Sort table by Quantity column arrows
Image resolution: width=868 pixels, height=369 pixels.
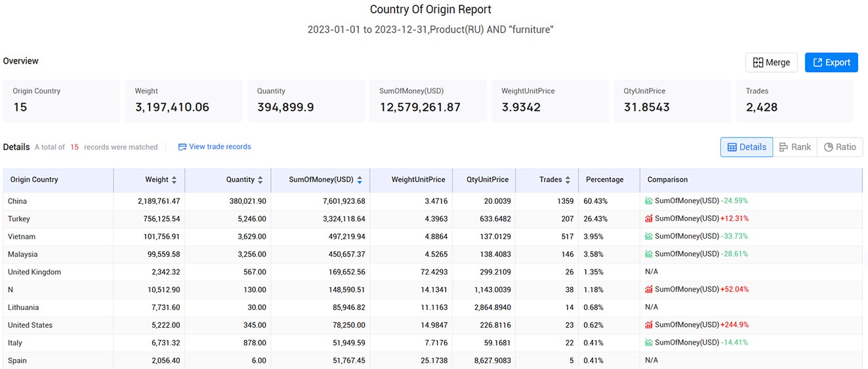click(260, 180)
